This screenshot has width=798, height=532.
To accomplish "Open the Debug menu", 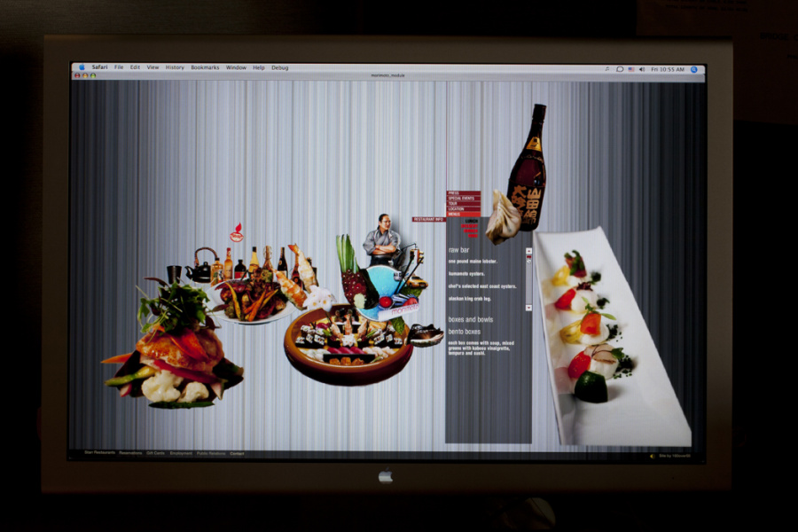I will tap(279, 67).
